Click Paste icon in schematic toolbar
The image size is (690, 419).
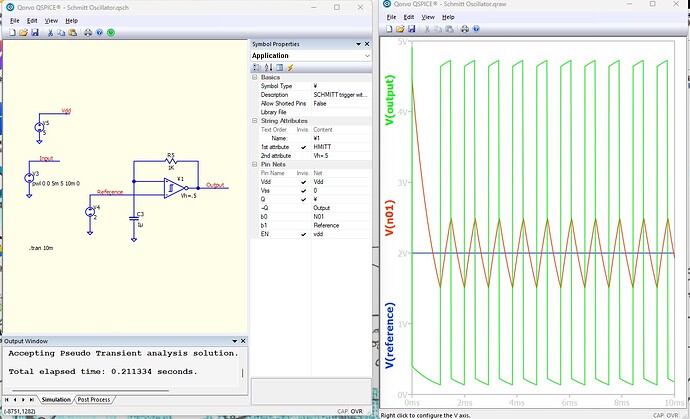click(73, 33)
